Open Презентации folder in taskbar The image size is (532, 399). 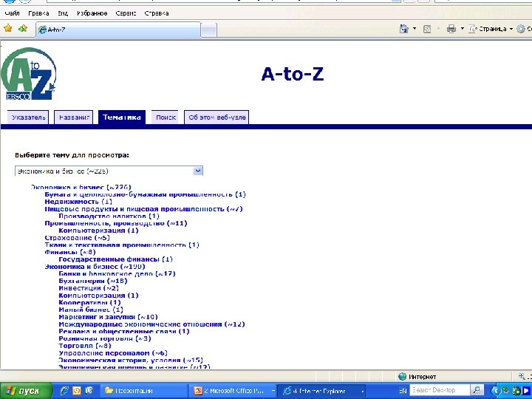click(x=143, y=391)
